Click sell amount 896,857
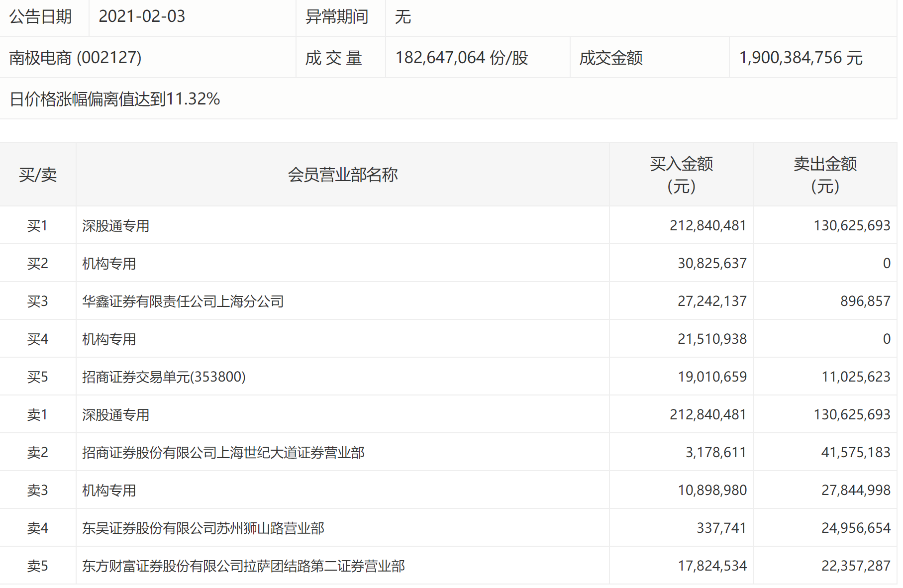This screenshot has width=903, height=588. (x=865, y=301)
